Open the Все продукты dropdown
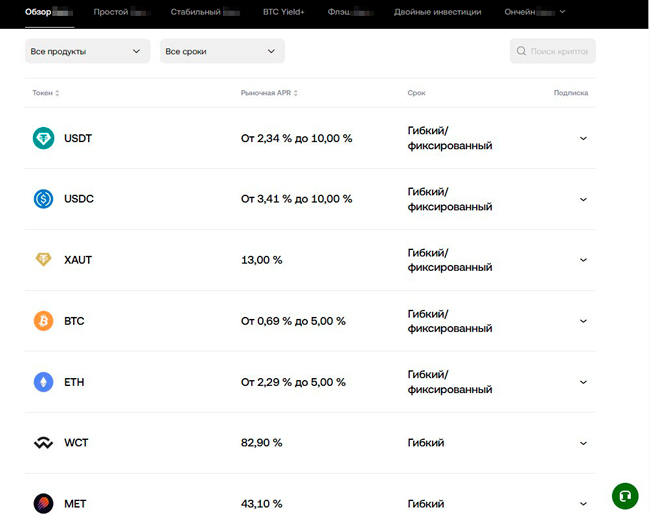The width and height of the screenshot is (650, 515). pos(87,51)
